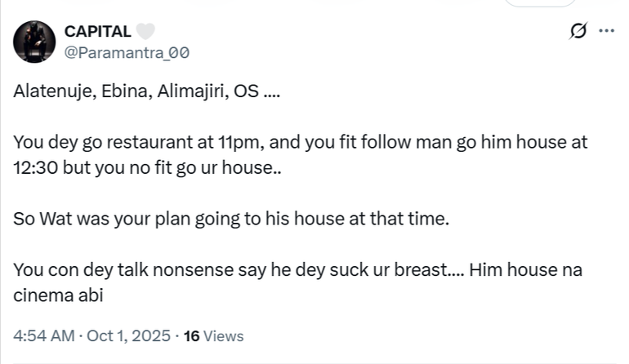Click the bold 16 view count number
Image resolution: width=629 pixels, height=364 pixels.
click(192, 335)
